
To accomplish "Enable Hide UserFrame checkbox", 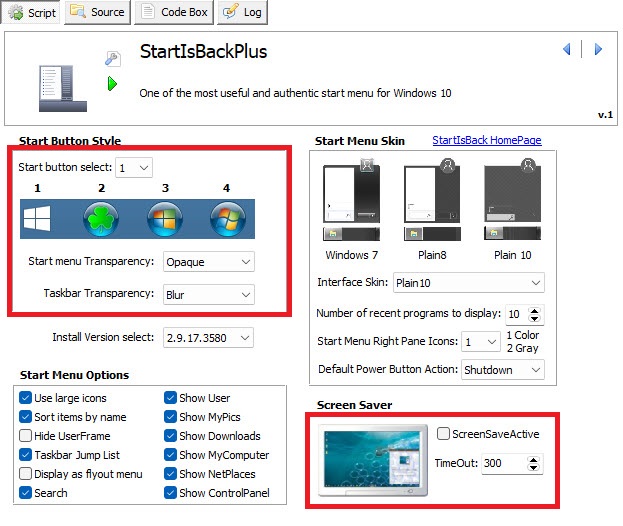I will (25, 436).
